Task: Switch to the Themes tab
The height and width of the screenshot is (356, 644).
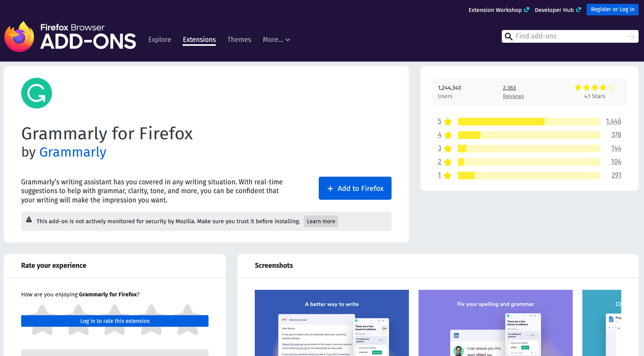Action: 239,40
